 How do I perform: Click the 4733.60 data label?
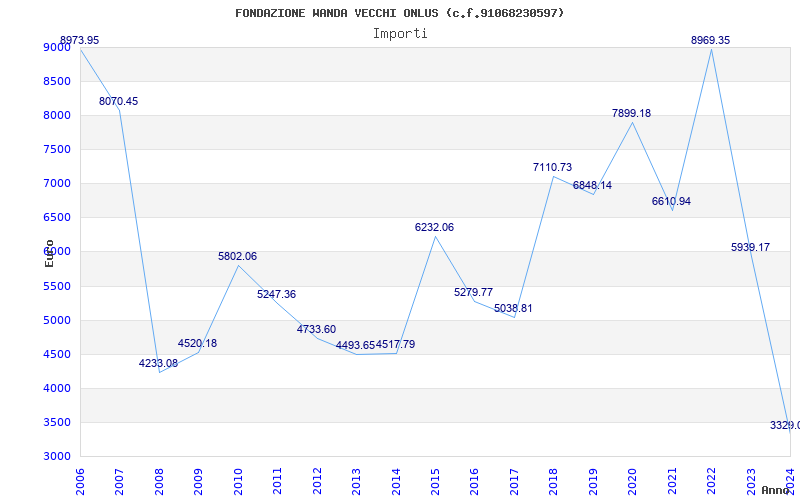[316, 329]
